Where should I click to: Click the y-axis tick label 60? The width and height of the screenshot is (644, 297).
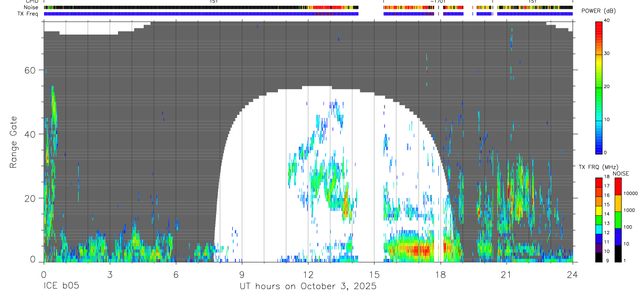31,70
